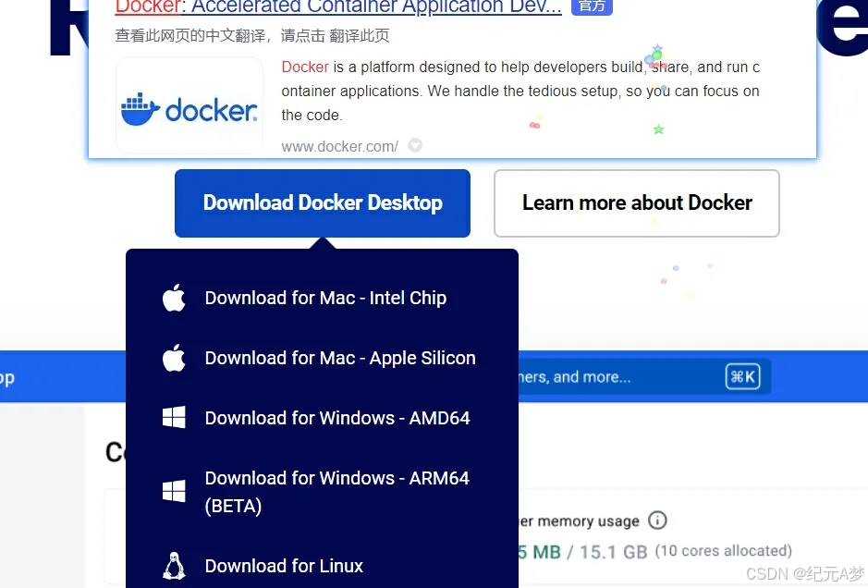Click the www.docker.com/ URL text
The width and height of the screenshot is (868, 588).
pos(339,146)
